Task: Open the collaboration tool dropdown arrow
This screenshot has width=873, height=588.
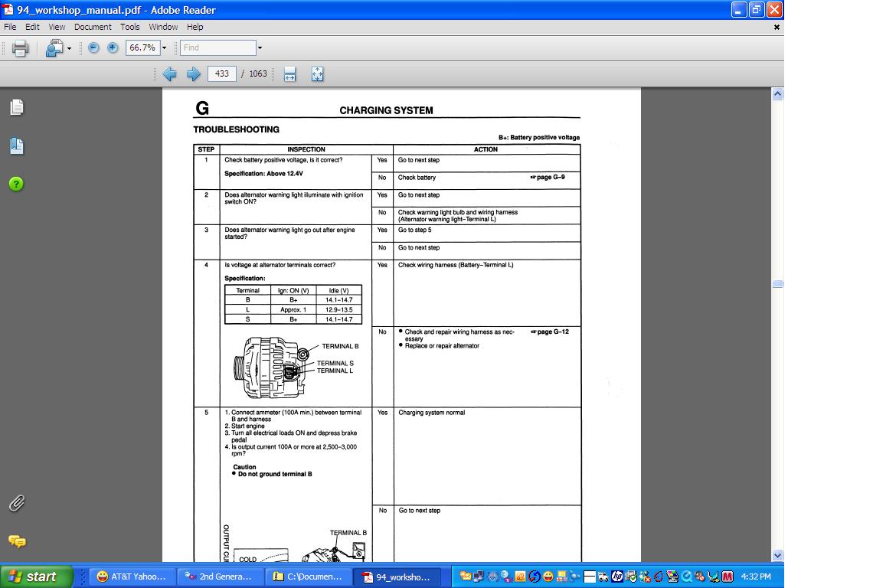Action: tap(69, 48)
